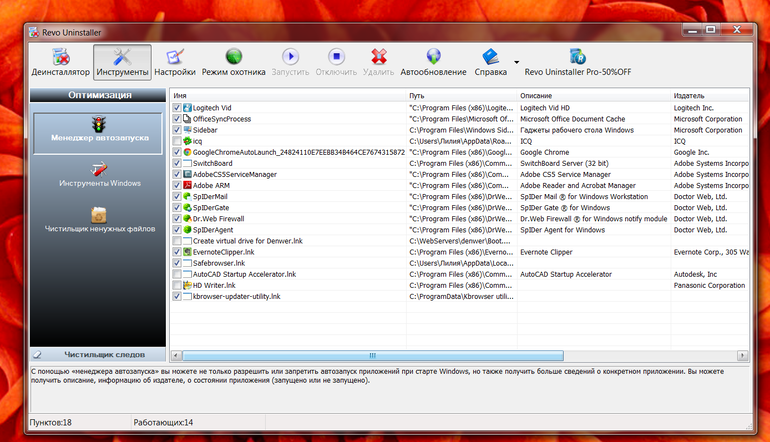Screen dimensions: 770x442
Task: Select the Оптимизация panel header
Action: click(x=98, y=95)
